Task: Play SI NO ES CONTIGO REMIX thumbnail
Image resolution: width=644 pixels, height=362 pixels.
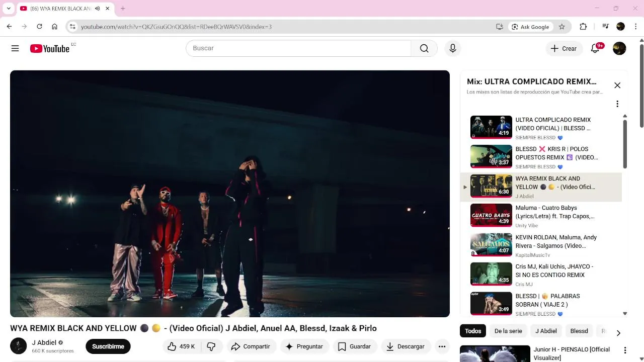Action: pos(491,275)
